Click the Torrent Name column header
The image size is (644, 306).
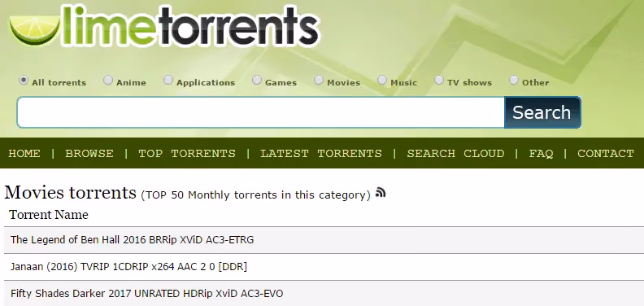coord(49,214)
